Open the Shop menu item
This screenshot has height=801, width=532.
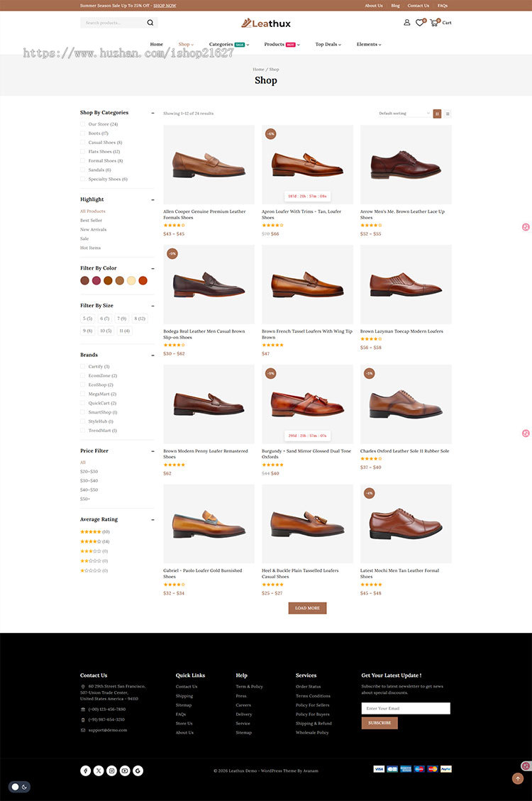(x=186, y=45)
